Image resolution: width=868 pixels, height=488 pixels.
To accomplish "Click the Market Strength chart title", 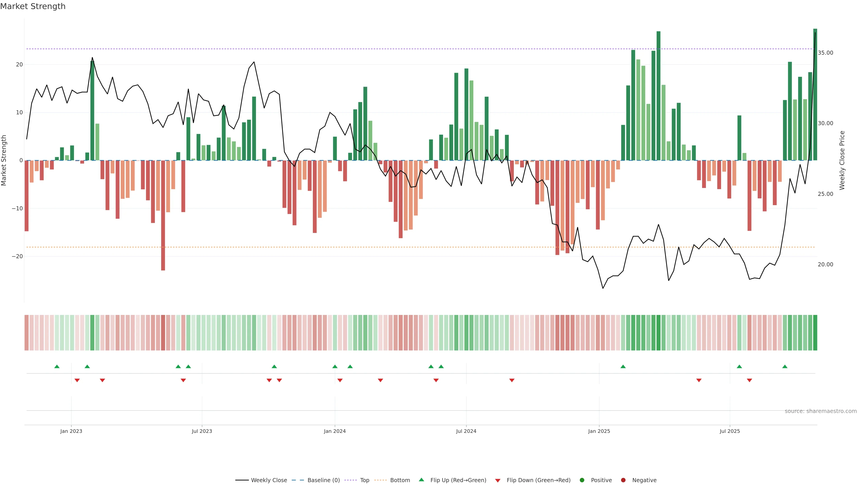I will (33, 6).
